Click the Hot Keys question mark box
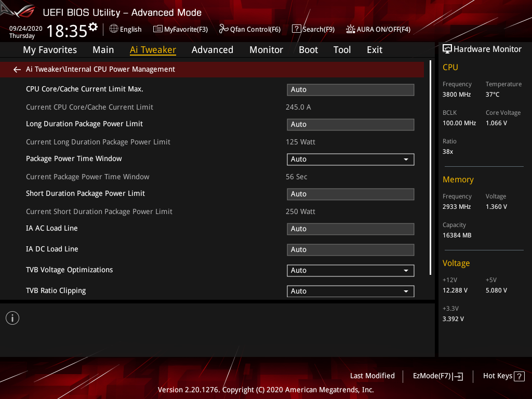 (x=519, y=376)
